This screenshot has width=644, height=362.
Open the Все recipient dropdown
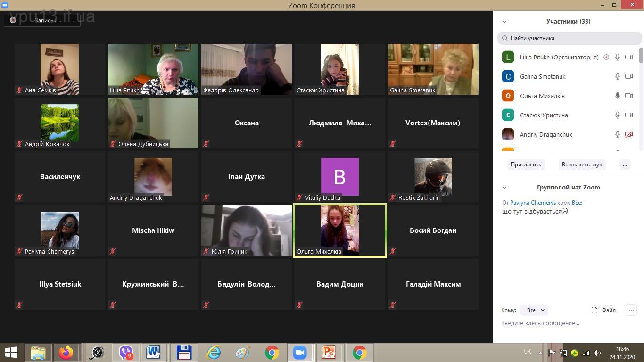[535, 310]
